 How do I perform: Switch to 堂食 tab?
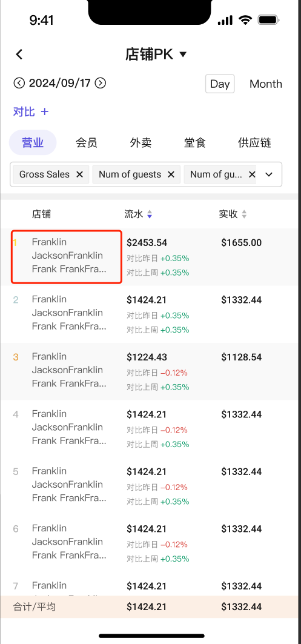[194, 142]
